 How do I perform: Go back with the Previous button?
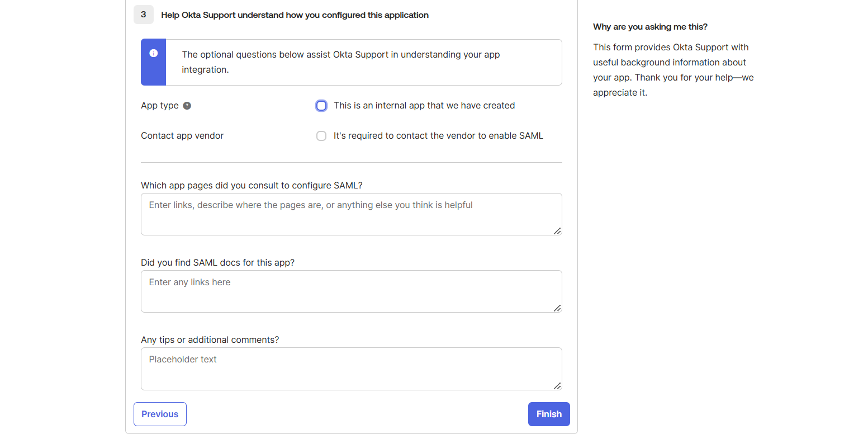160,414
